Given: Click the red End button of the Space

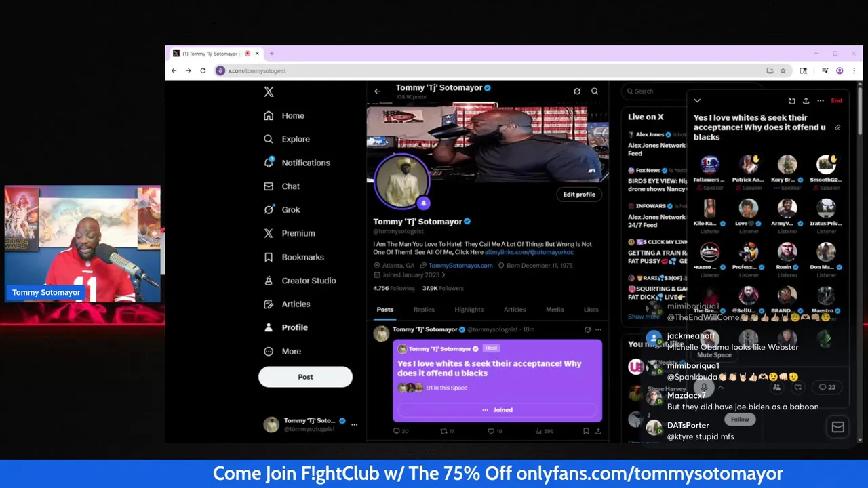Looking at the screenshot, I should coord(837,101).
